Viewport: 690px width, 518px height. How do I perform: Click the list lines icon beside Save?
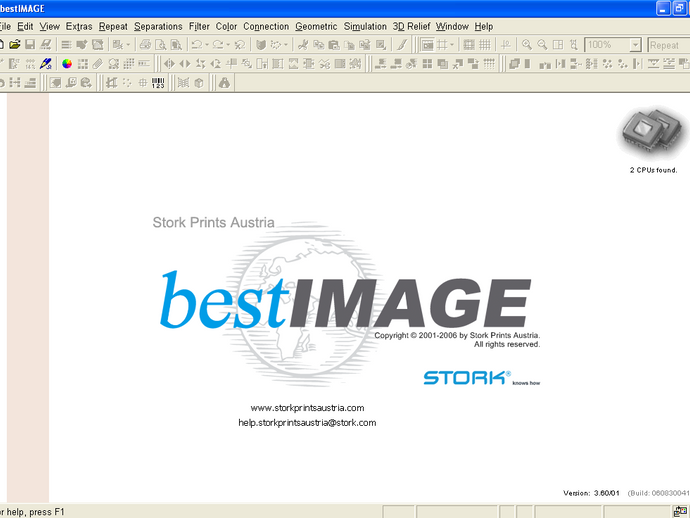pos(66,44)
